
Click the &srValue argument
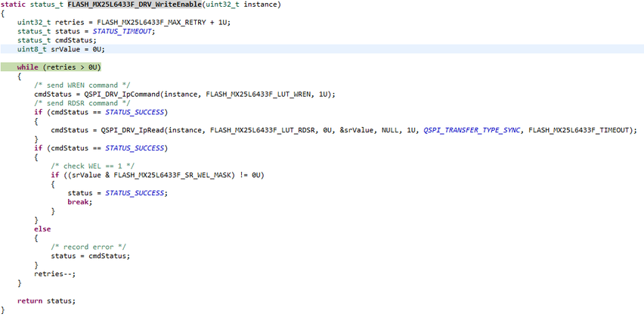click(x=357, y=130)
